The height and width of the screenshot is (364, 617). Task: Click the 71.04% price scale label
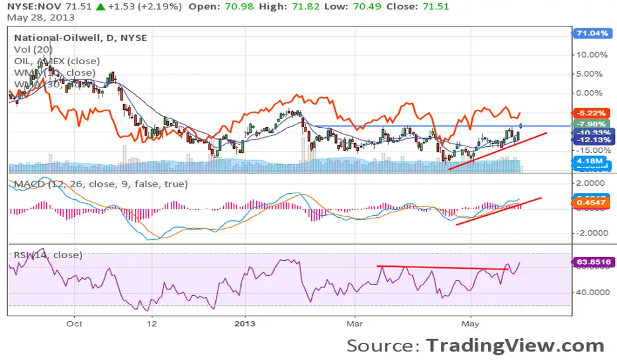[593, 33]
